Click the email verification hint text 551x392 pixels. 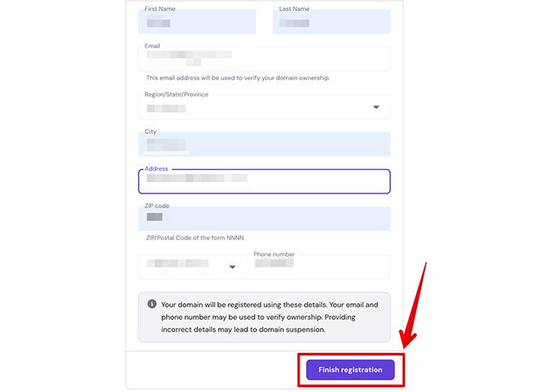tap(238, 78)
